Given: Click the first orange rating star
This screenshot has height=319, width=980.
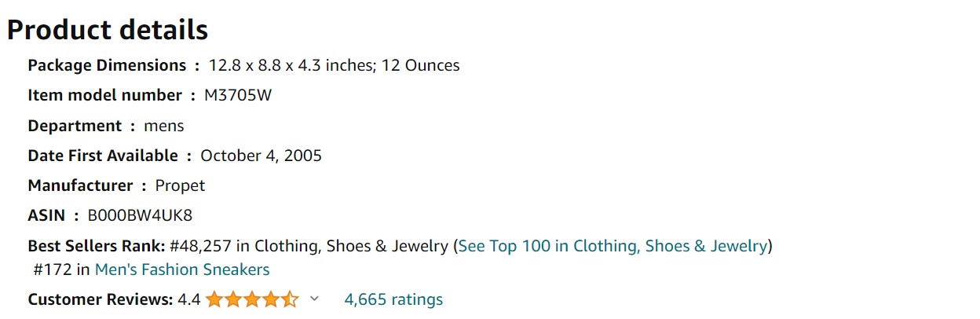Looking at the screenshot, I should pos(215,299).
